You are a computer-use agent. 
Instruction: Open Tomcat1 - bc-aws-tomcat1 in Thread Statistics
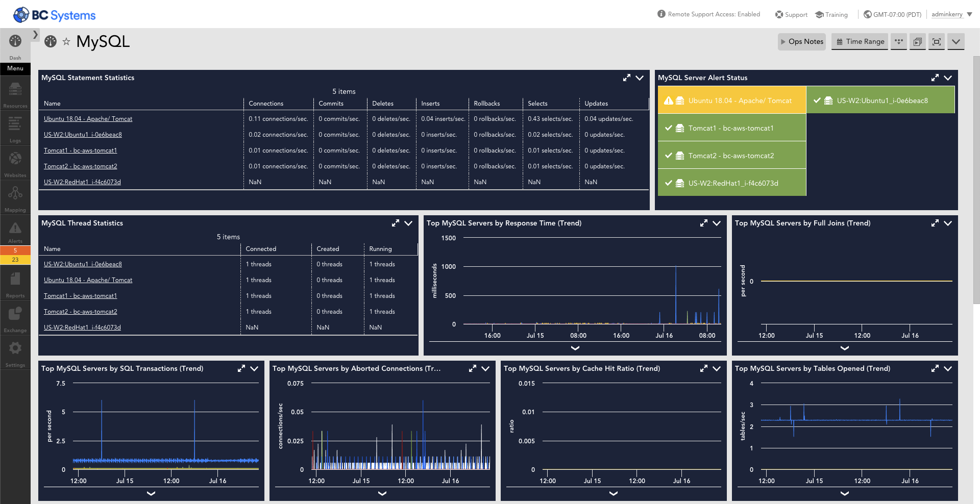81,296
